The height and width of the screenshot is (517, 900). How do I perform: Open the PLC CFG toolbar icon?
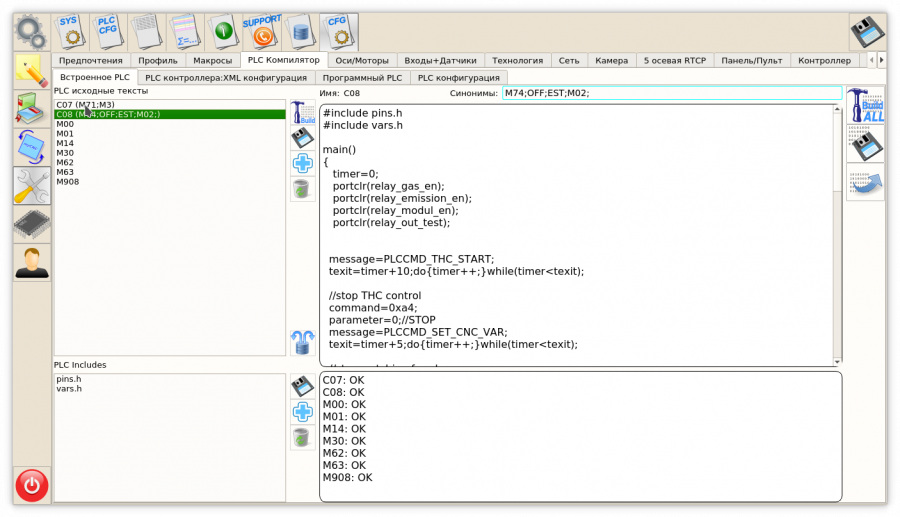pos(108,32)
